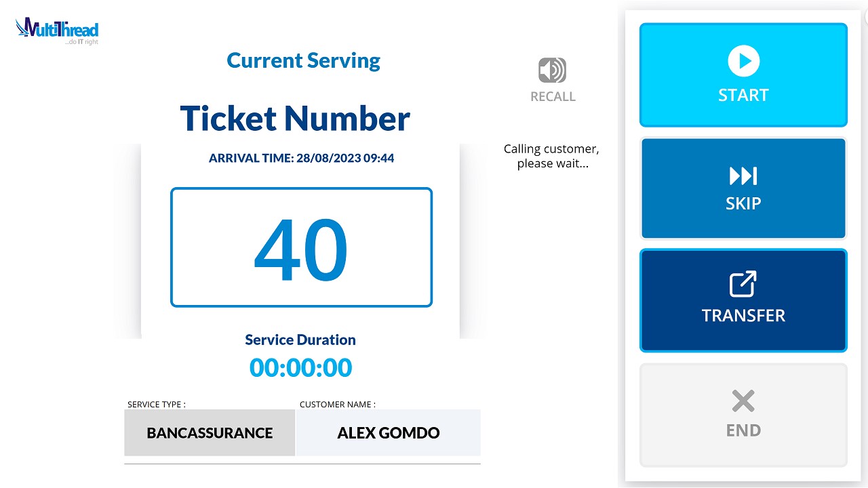The width and height of the screenshot is (868, 488).
Task: Click the RECALL speaker icon
Action: click(552, 70)
